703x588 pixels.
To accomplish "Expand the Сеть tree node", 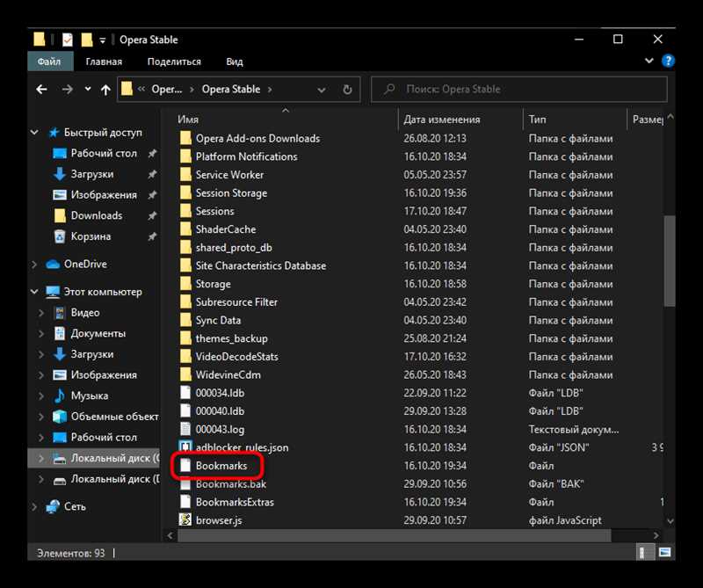I will [34, 506].
